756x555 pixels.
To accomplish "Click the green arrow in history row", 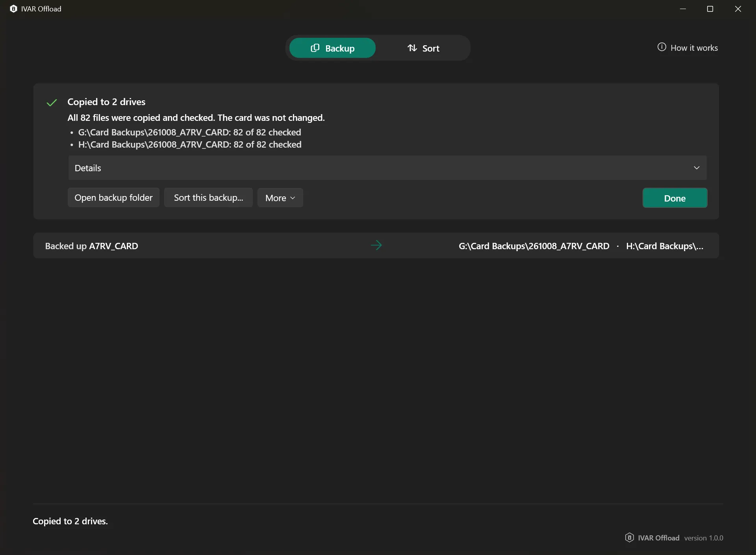I will [376, 245].
